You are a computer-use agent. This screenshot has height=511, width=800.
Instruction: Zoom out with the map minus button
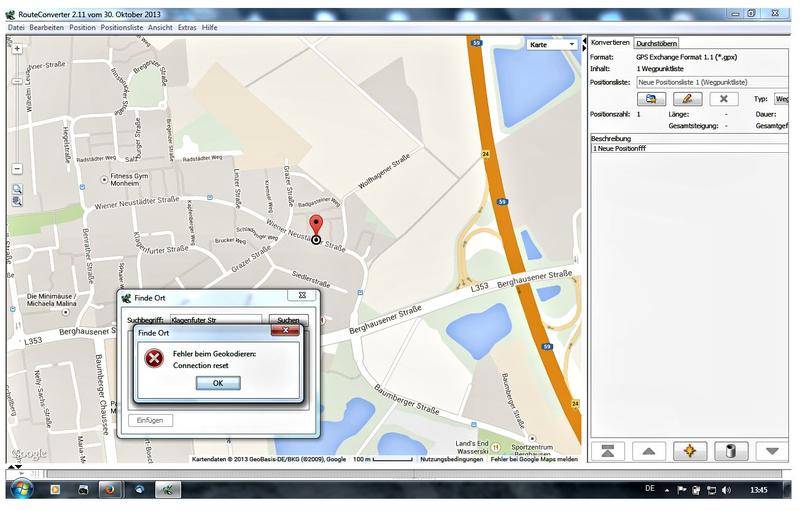click(x=17, y=168)
